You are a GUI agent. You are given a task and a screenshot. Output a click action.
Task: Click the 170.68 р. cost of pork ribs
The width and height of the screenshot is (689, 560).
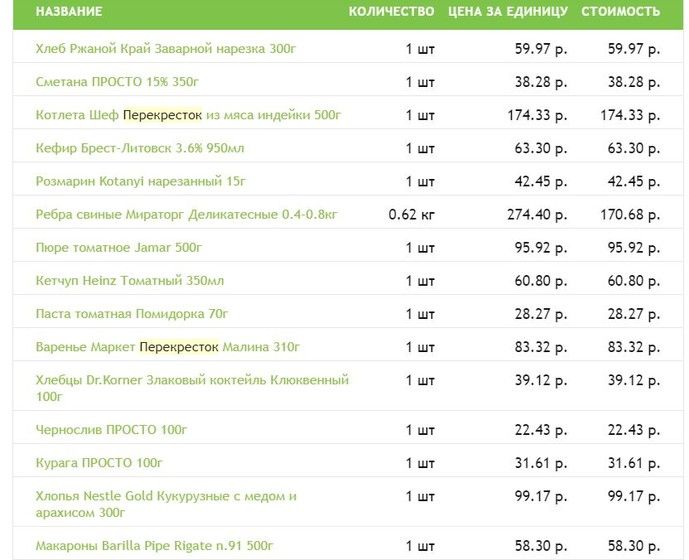pos(630,215)
